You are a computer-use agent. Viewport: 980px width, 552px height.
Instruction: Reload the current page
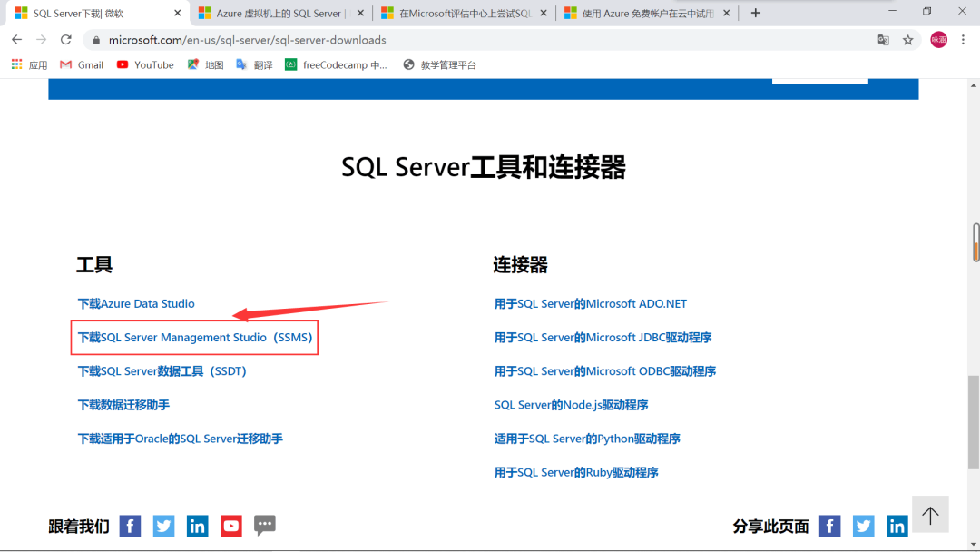point(65,39)
